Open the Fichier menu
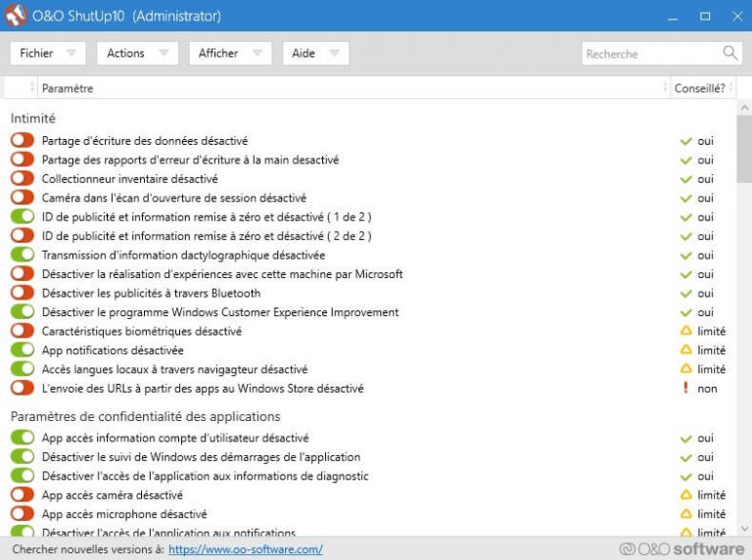The height and width of the screenshot is (560, 752). [x=48, y=53]
